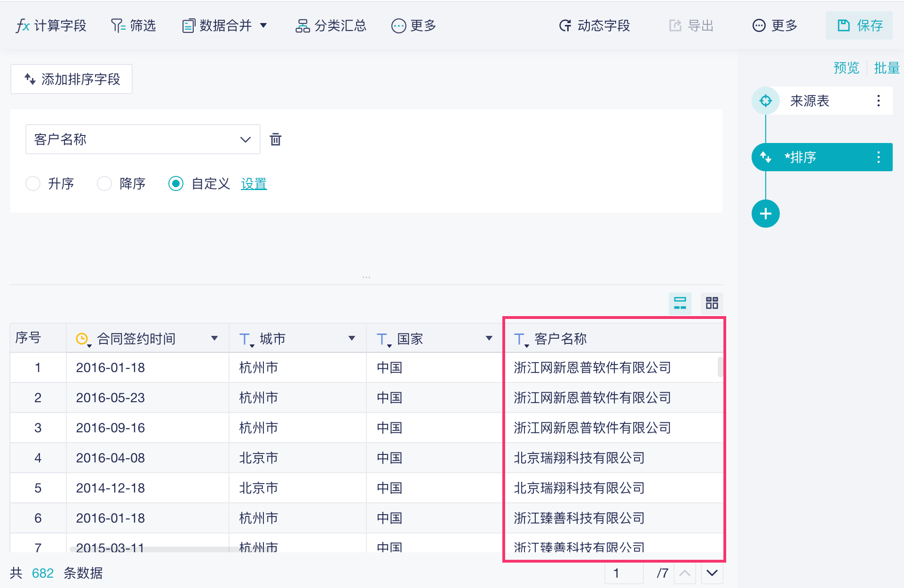Expand the 合同签约时间 column dropdown arrow
The height and width of the screenshot is (588, 904).
pyautogui.click(x=214, y=338)
